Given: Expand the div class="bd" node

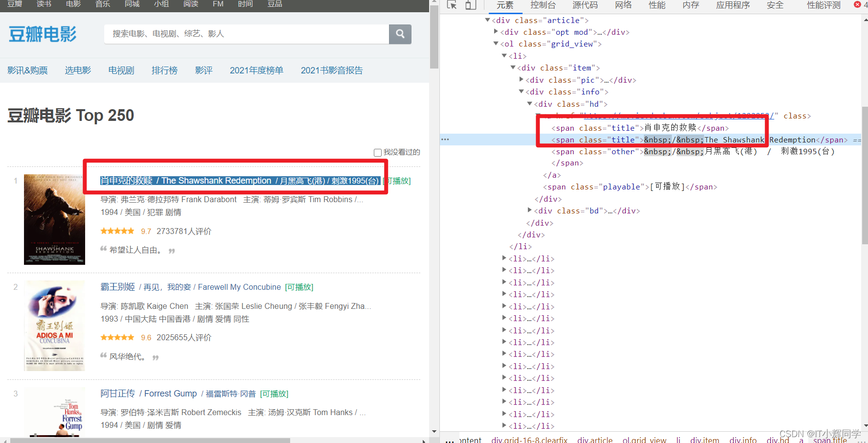Looking at the screenshot, I should pos(529,210).
